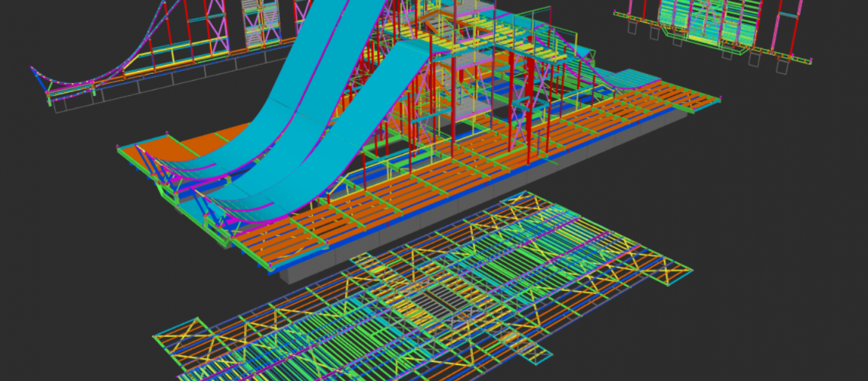Select the orange deck panel at left end

(x=158, y=154)
